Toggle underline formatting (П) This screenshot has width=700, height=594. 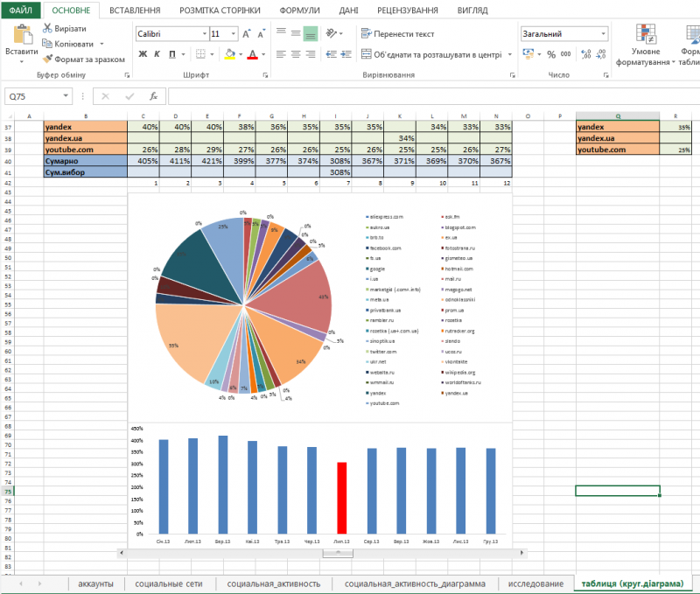pos(174,54)
